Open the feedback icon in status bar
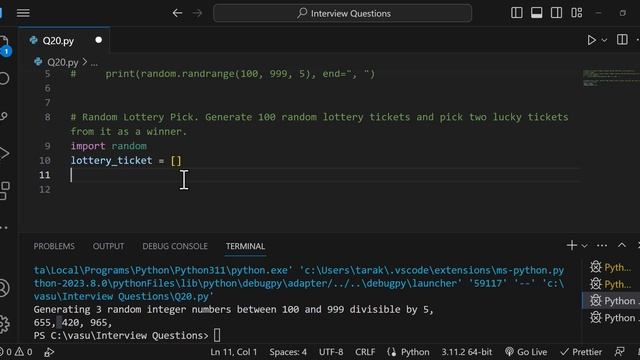 click(x=619, y=352)
